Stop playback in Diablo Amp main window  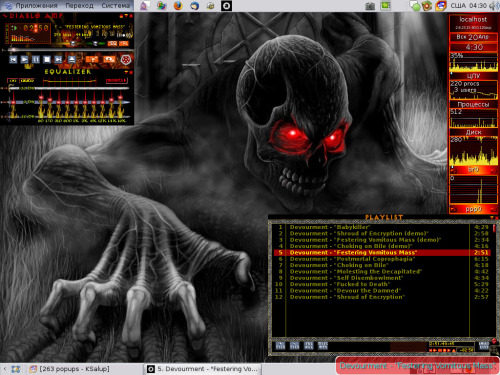click(47, 60)
